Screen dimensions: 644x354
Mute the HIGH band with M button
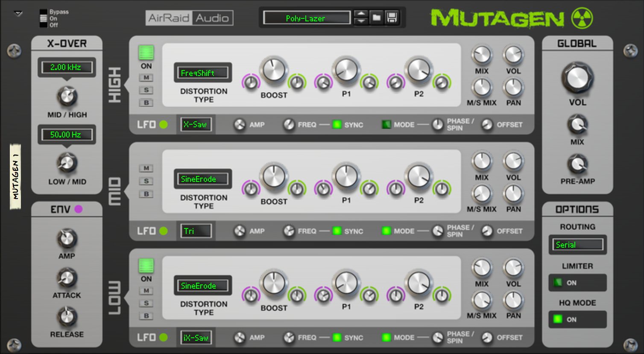pos(146,78)
